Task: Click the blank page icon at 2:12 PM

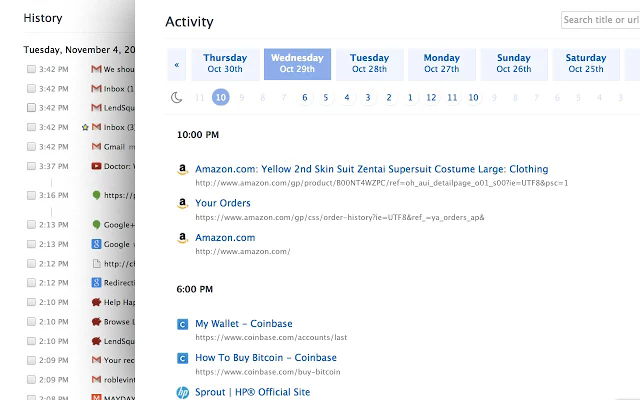Action: click(96, 264)
